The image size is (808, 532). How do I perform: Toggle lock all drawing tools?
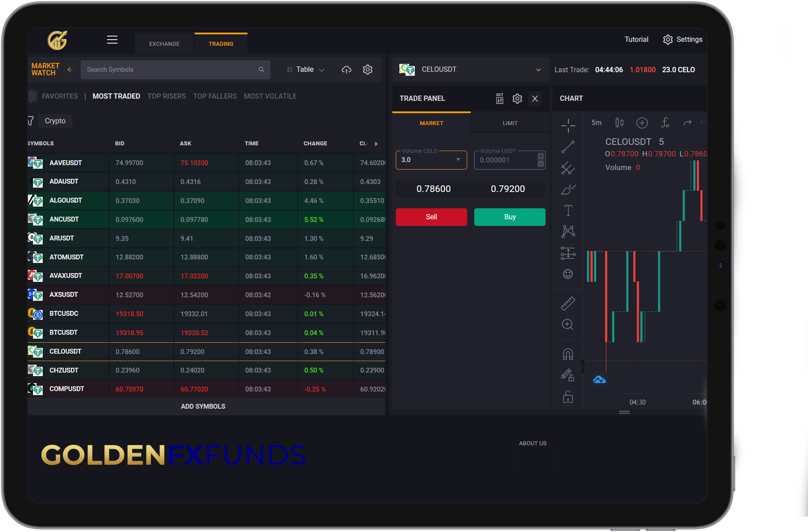pos(568,397)
